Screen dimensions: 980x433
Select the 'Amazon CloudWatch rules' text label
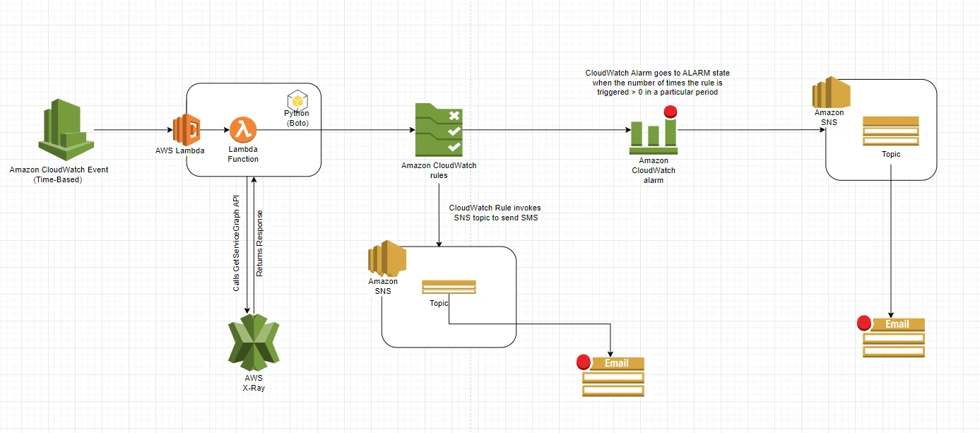(439, 170)
